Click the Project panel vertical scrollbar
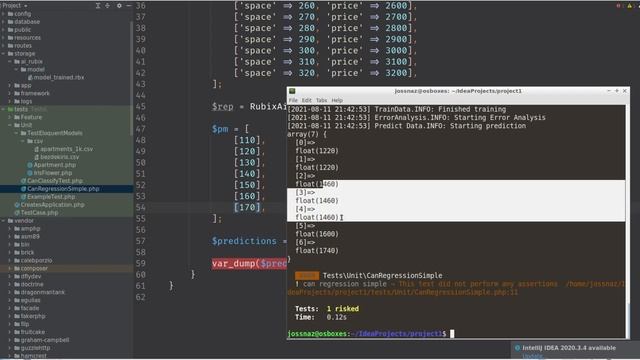The image size is (640, 360). (131, 78)
